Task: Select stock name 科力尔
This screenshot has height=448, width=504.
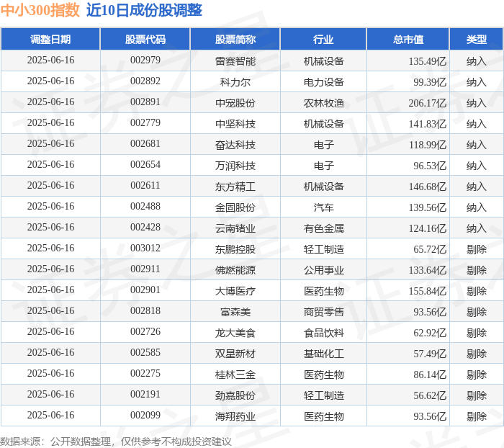Action: (x=235, y=82)
